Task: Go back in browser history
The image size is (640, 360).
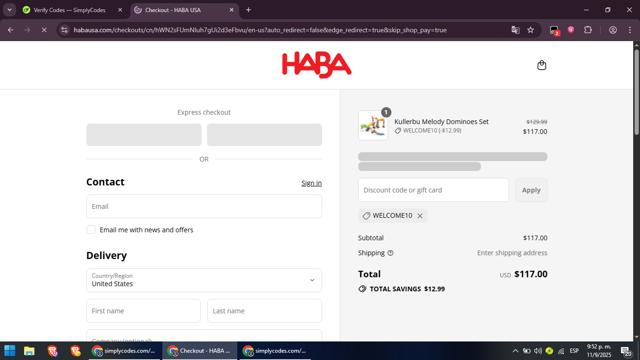Action: [11, 30]
